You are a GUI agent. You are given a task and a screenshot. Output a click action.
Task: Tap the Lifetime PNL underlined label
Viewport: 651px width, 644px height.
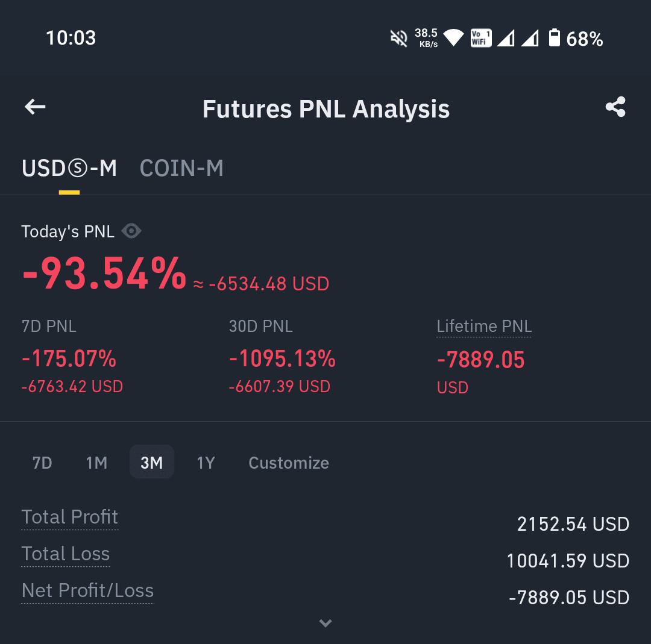tap(484, 327)
